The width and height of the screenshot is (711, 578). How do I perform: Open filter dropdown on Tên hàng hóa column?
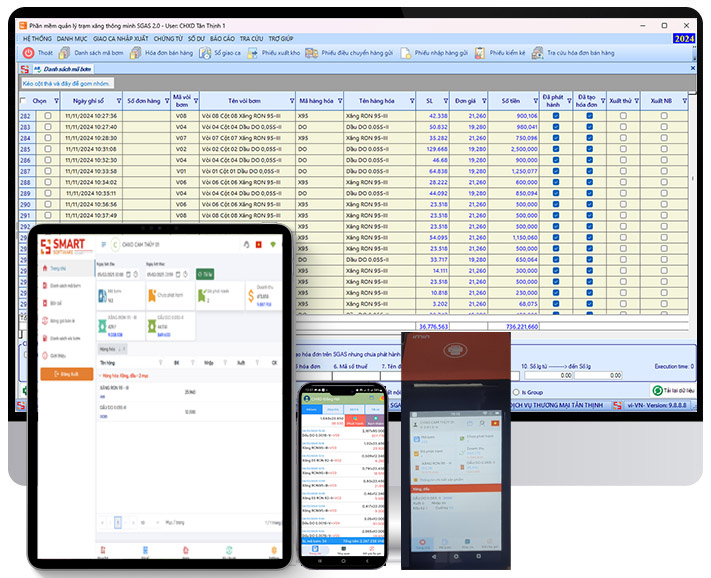(412, 101)
